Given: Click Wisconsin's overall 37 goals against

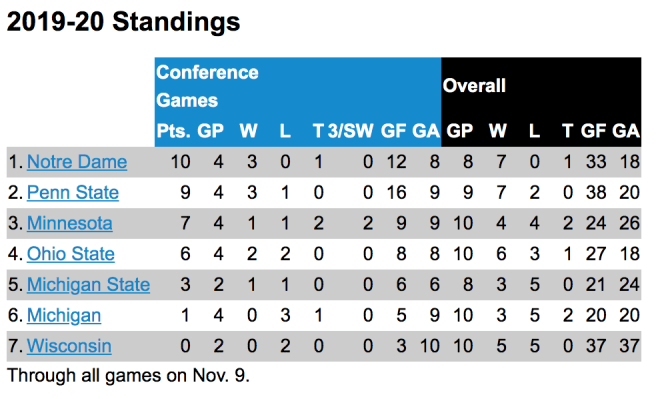Looking at the screenshot, I should pos(629,346).
